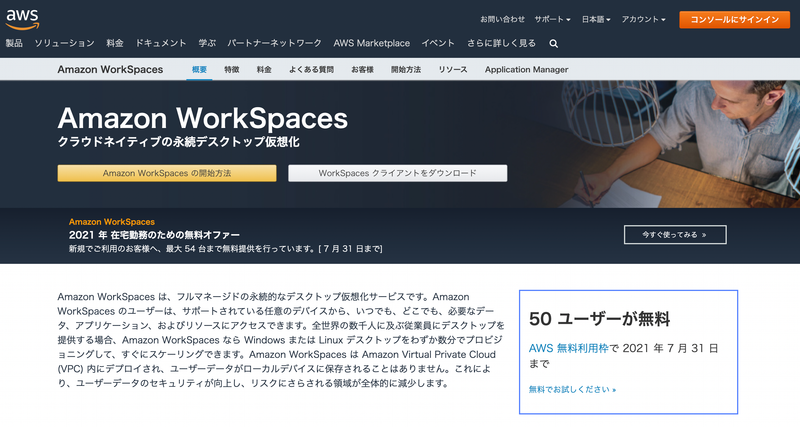The height and width of the screenshot is (427, 800).
Task: Select the リソース tab
Action: [x=453, y=69]
